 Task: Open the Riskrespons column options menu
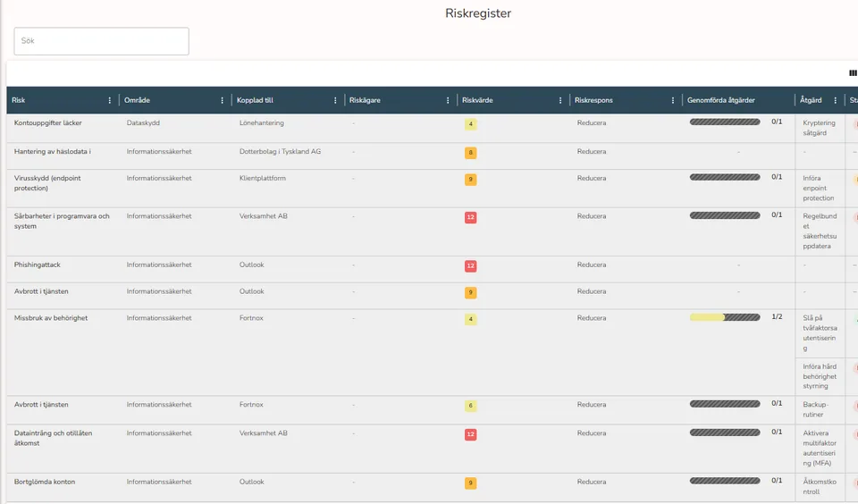[x=672, y=100]
